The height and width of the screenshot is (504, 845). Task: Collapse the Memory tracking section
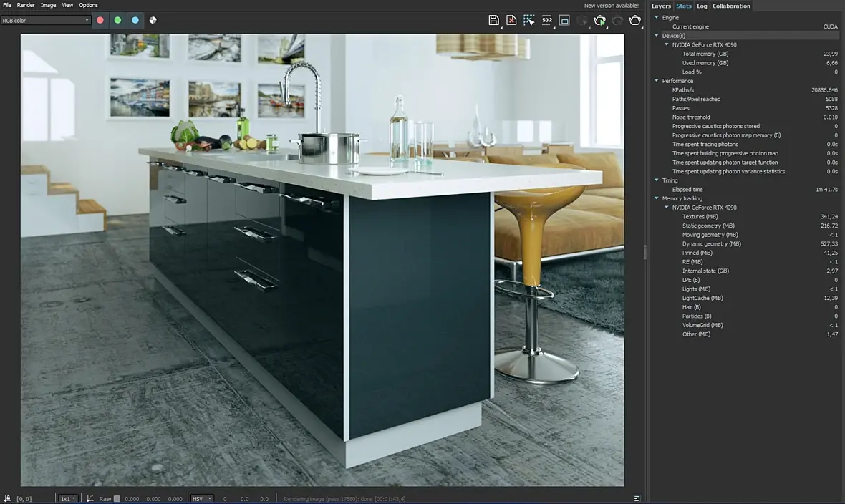click(x=657, y=198)
